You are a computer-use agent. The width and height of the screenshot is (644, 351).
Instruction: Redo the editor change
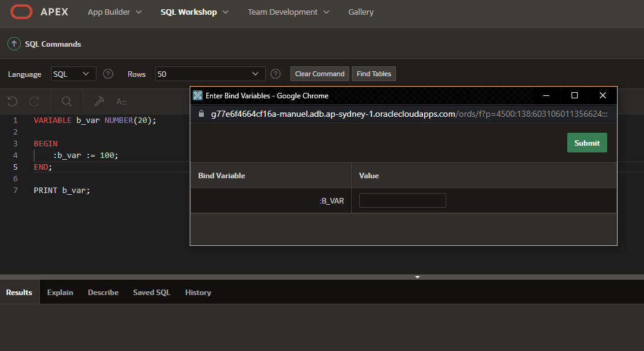click(x=34, y=101)
